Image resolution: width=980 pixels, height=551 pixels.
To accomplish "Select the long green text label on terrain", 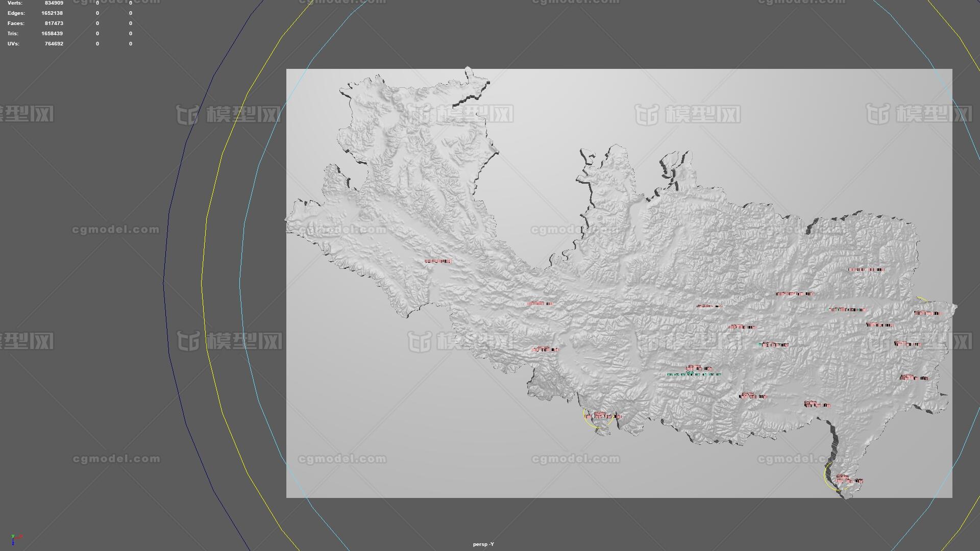I will coord(694,374).
